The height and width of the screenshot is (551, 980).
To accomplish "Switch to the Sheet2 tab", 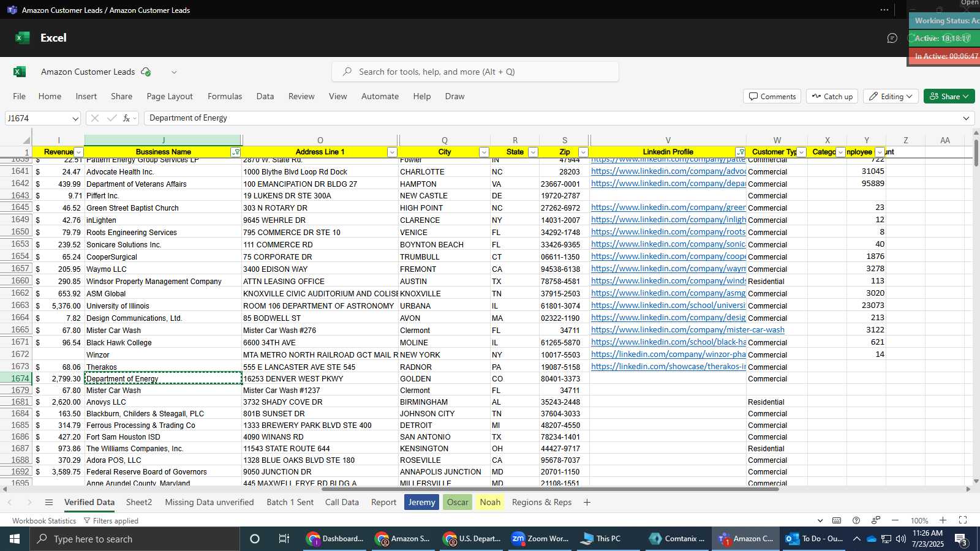I will [x=139, y=503].
